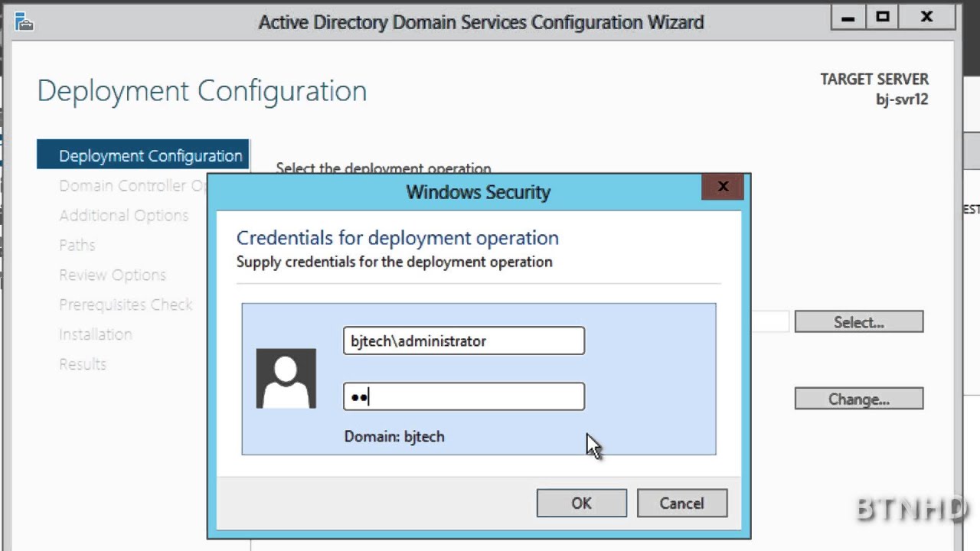980x551 pixels.
Task: Open the Paths wizard step
Action: tap(77, 245)
